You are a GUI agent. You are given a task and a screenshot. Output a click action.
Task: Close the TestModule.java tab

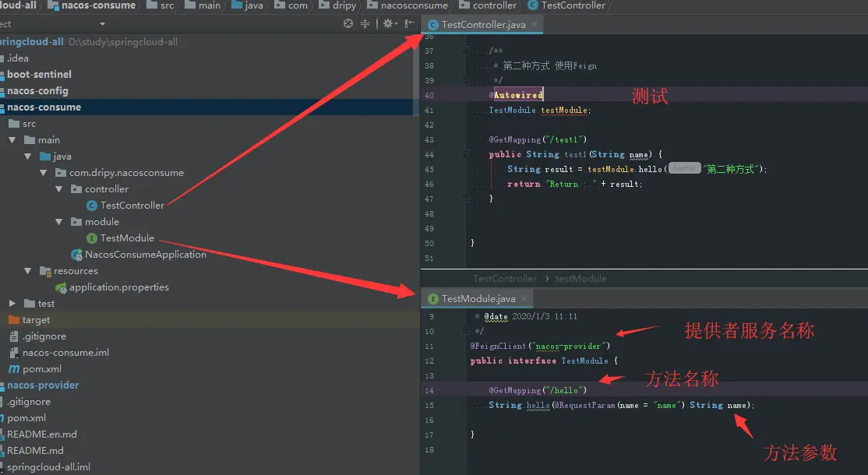pyautogui.click(x=524, y=298)
